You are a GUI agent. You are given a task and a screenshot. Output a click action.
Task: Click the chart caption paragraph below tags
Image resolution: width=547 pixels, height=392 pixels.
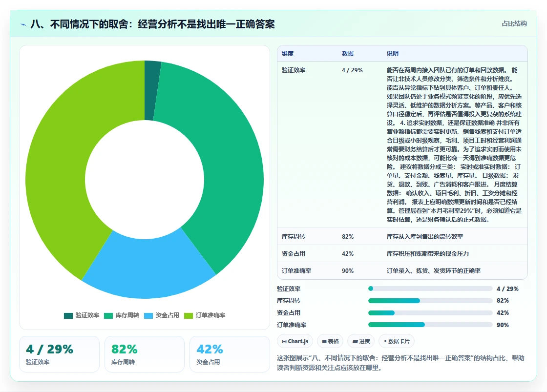click(x=401, y=363)
